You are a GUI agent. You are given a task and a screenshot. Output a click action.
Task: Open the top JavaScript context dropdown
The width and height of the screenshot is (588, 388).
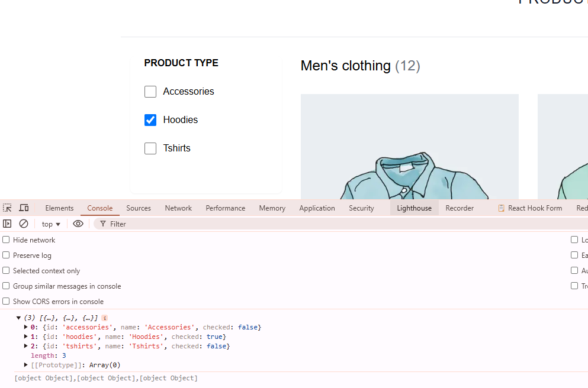[51, 224]
